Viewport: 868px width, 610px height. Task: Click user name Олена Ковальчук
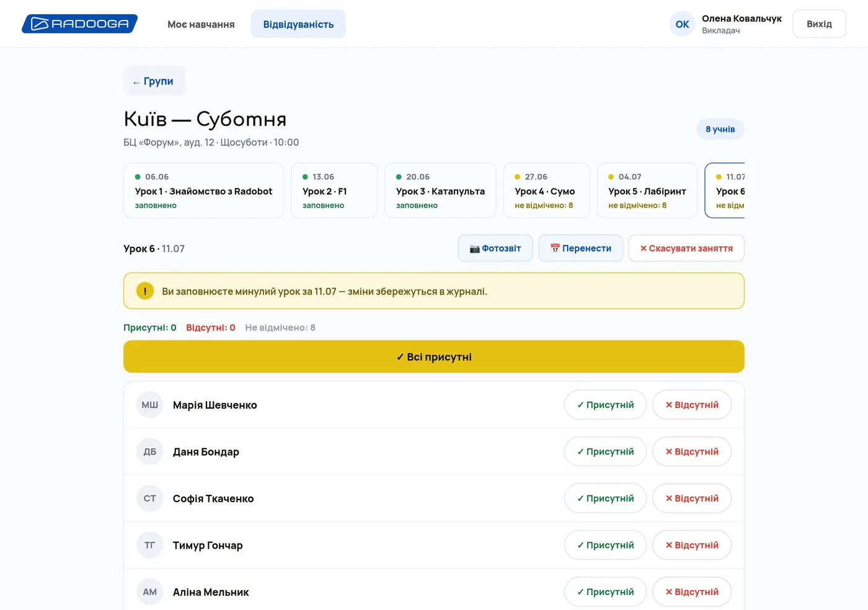click(x=742, y=19)
